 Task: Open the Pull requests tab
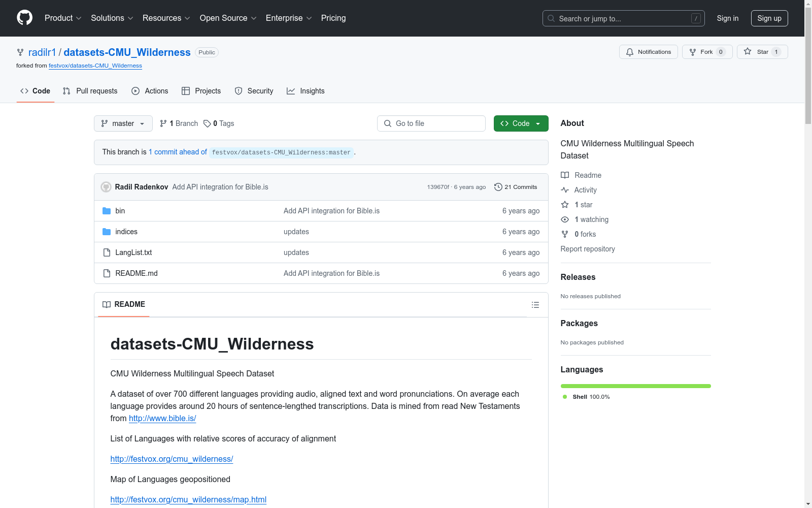90,91
